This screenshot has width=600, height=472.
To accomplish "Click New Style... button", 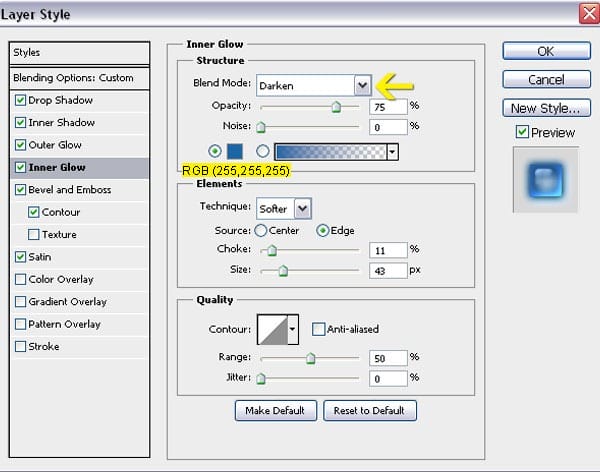I will (x=546, y=108).
